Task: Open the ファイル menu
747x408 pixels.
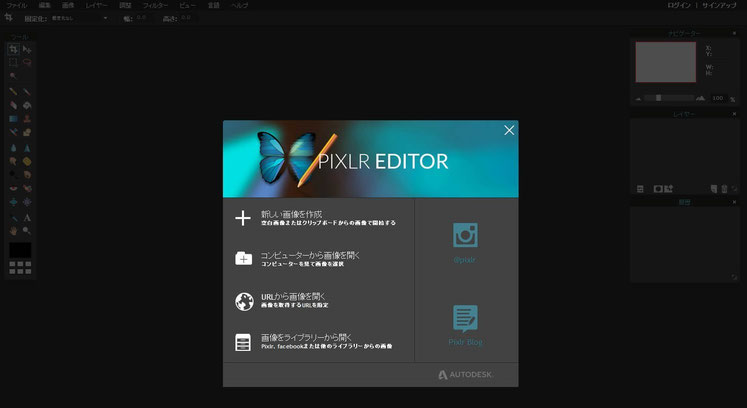Action: (17, 5)
